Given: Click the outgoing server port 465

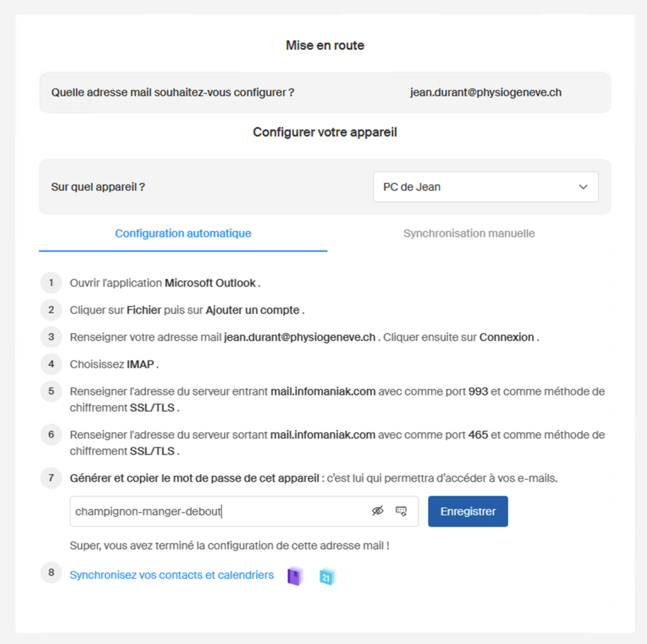Looking at the screenshot, I should point(478,435).
